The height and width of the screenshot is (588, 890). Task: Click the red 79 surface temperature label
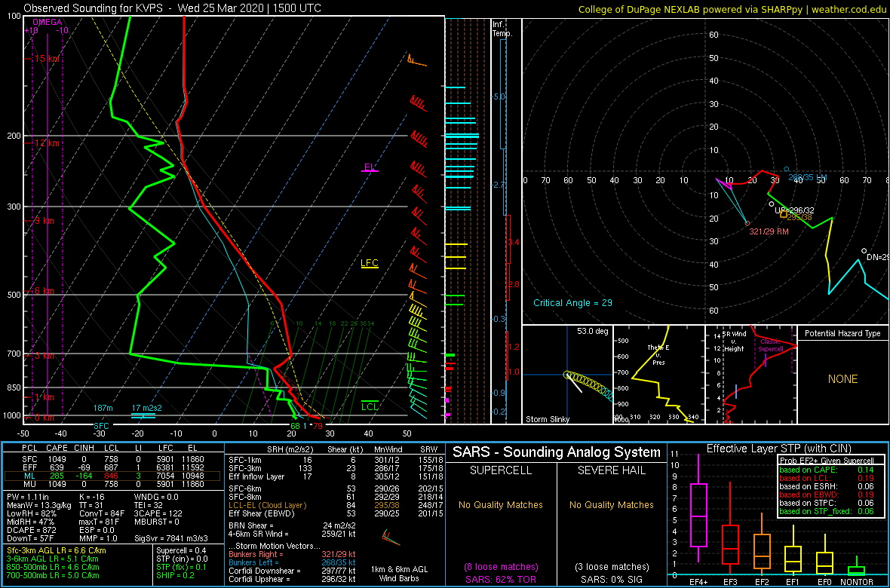(x=318, y=426)
